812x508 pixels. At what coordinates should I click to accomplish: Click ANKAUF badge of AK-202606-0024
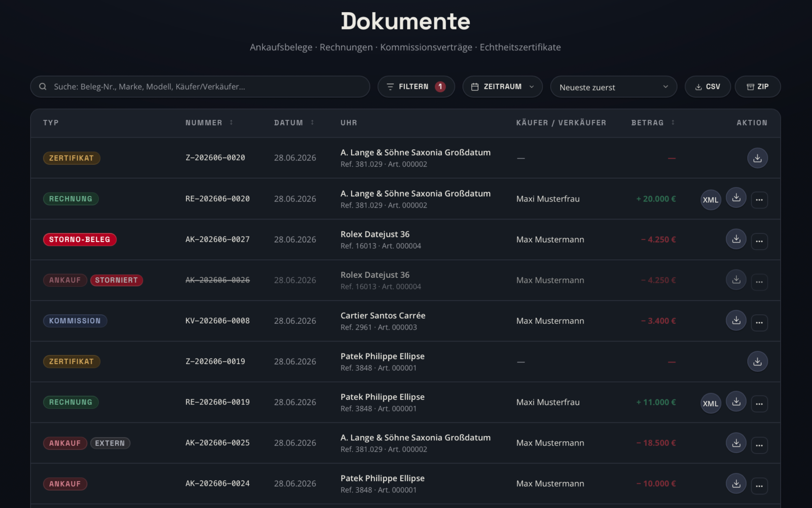point(65,484)
